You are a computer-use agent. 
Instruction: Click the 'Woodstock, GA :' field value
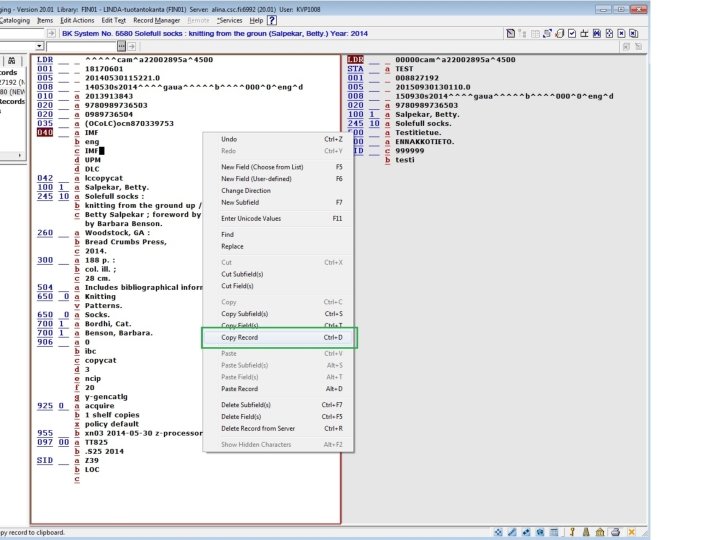[x=117, y=233]
